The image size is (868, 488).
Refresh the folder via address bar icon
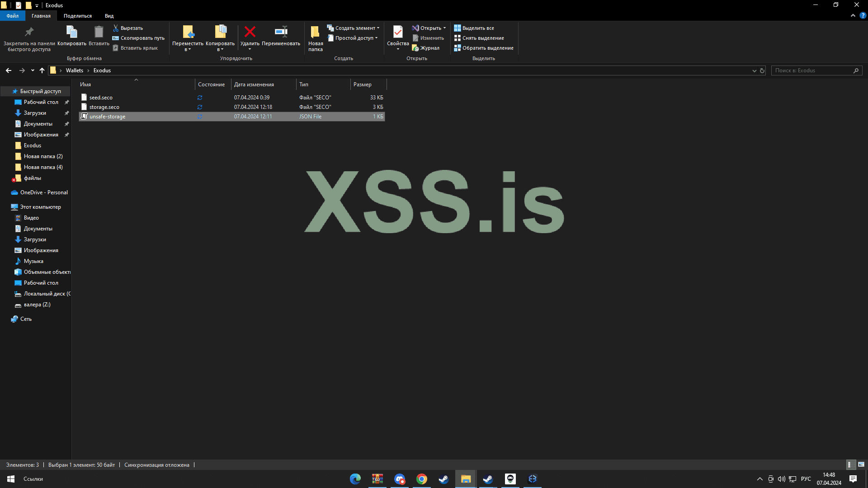[762, 70]
